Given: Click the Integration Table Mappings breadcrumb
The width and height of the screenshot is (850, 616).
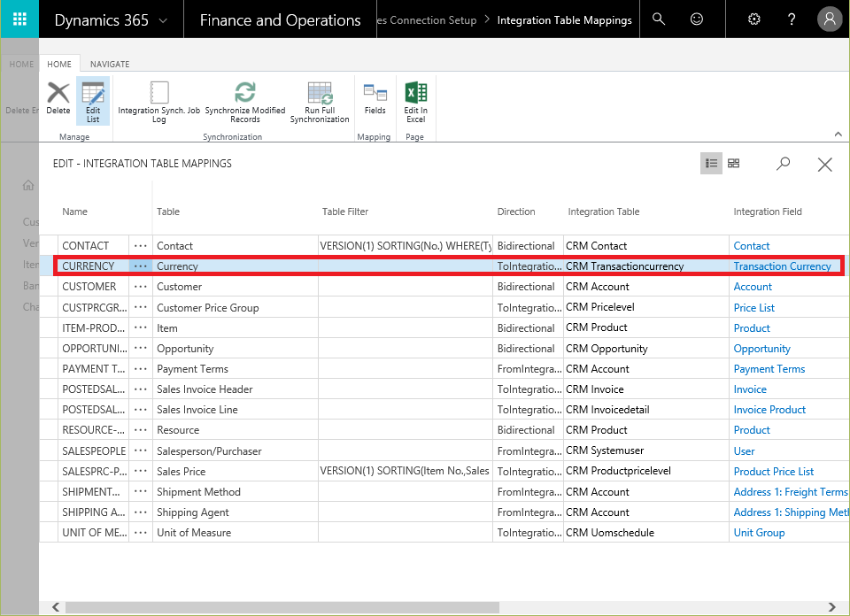Looking at the screenshot, I should (564, 20).
